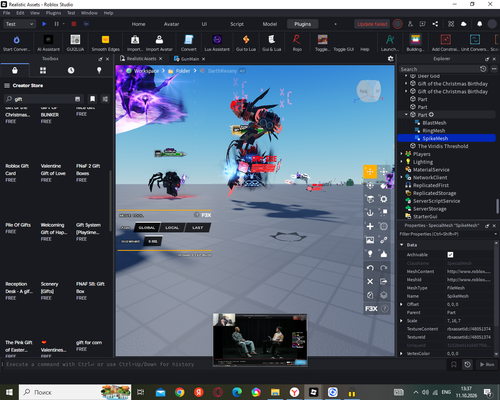The height and width of the screenshot is (400, 500).
Task: Select the F3X Anchor tool
Action: point(370,213)
